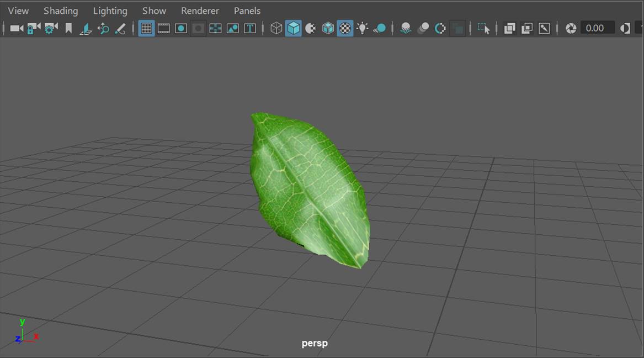Image resolution: width=644 pixels, height=358 pixels.
Task: Activate the 2D Pan/Zoom icon
Action: pyautogui.click(x=103, y=28)
